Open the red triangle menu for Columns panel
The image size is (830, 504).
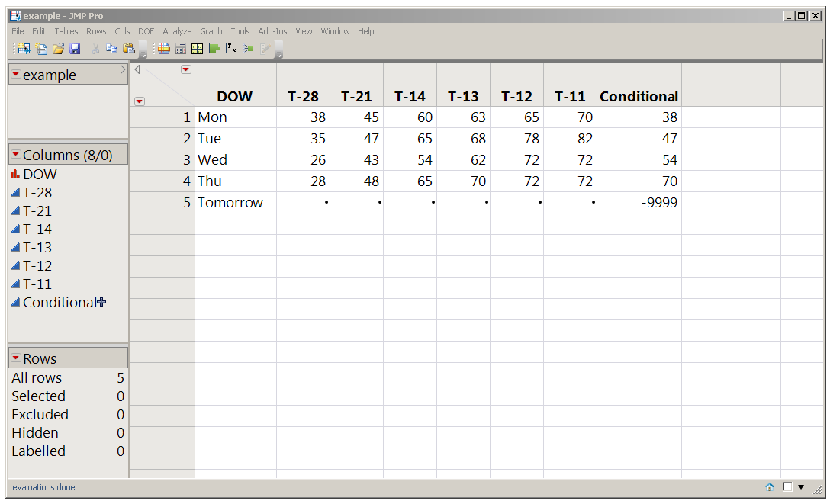[17, 154]
